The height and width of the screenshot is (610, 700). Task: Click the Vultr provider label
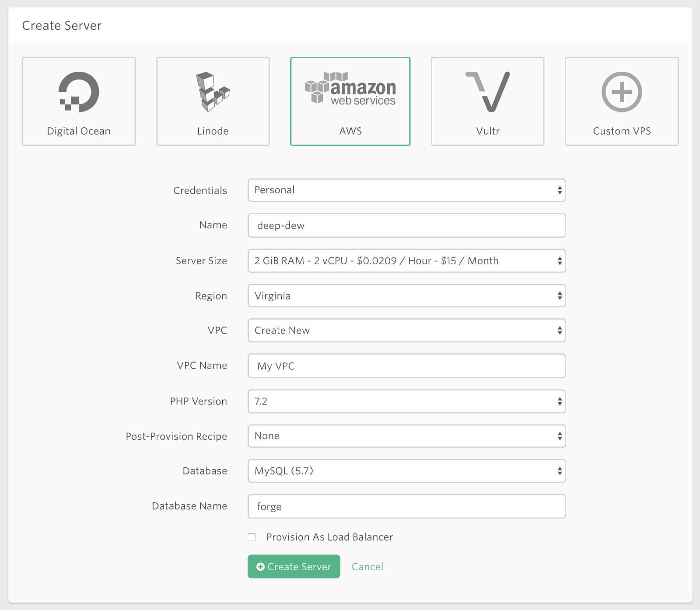click(x=488, y=131)
